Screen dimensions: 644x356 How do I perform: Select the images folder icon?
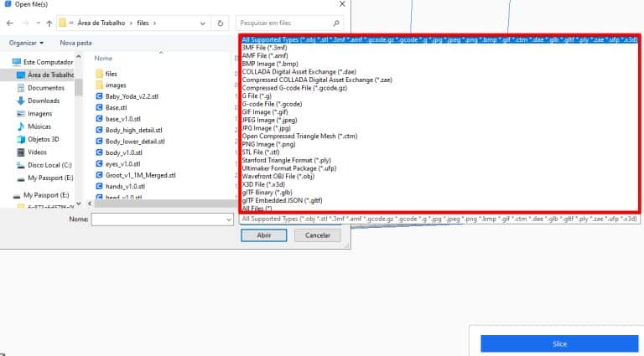click(x=99, y=85)
